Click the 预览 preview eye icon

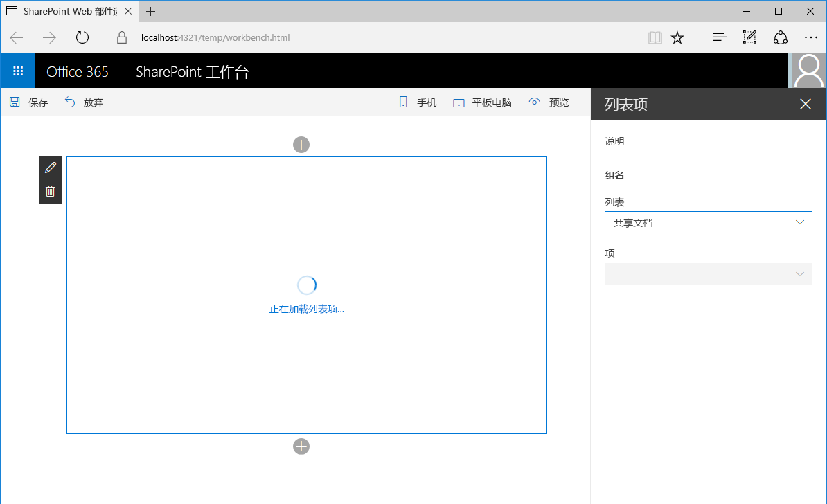[x=534, y=101]
